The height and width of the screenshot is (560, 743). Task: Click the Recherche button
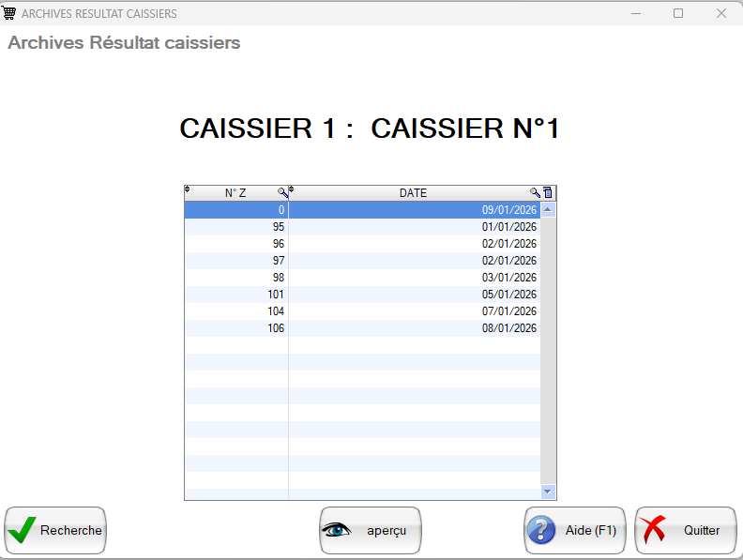[55, 530]
